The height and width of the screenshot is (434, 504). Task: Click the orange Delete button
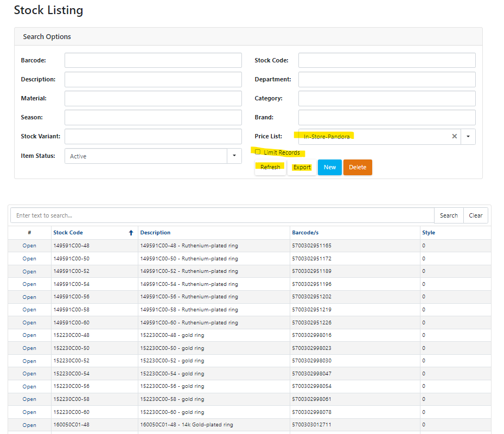pos(358,167)
